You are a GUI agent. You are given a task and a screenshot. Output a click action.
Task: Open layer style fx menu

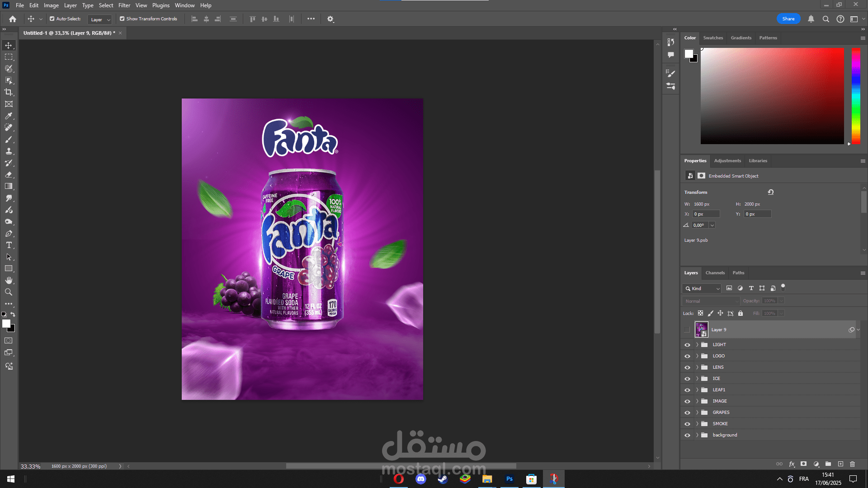click(x=792, y=464)
